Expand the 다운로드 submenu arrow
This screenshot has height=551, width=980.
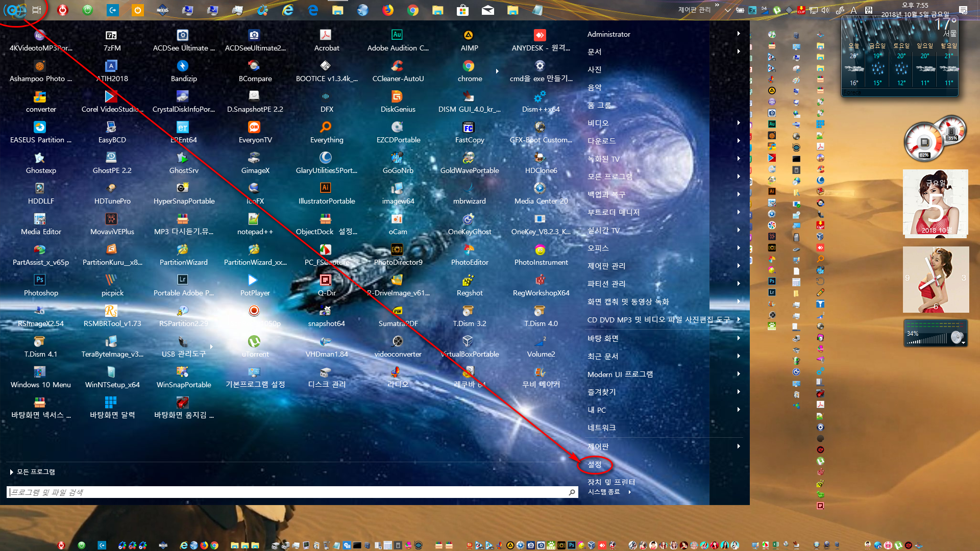tap(738, 141)
